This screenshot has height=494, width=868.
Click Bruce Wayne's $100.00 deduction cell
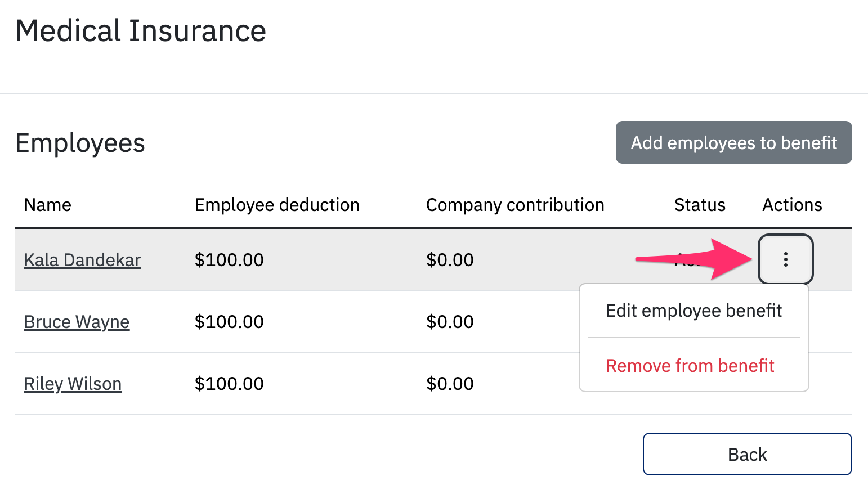point(229,322)
